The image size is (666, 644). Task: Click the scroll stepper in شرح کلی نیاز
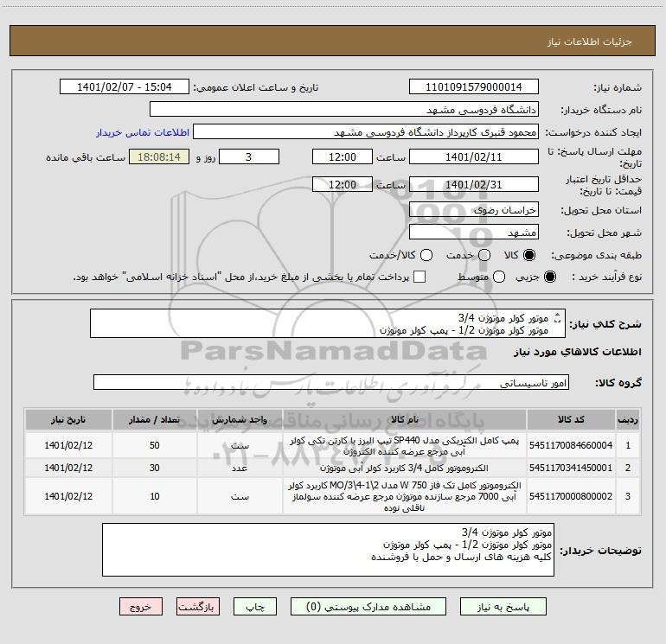tap(557, 318)
